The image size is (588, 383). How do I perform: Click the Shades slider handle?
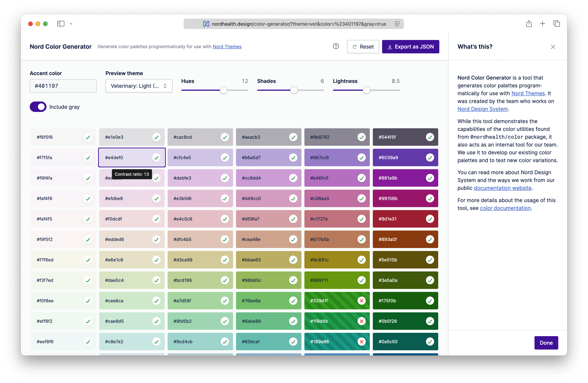tap(294, 90)
